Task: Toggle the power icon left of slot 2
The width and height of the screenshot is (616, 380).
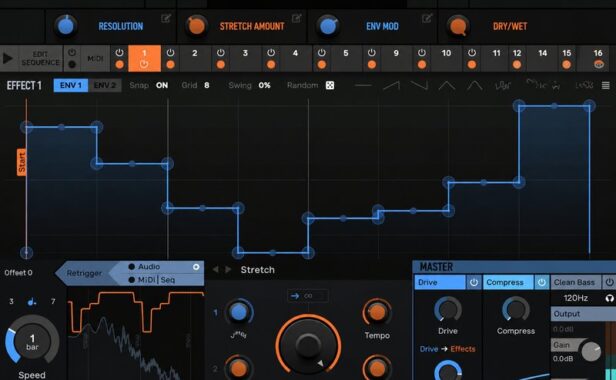Action: pyautogui.click(x=170, y=53)
